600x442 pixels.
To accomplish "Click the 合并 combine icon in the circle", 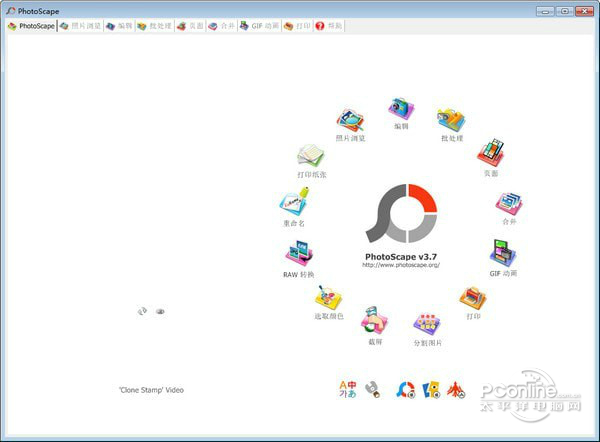I will pyautogui.click(x=509, y=204).
